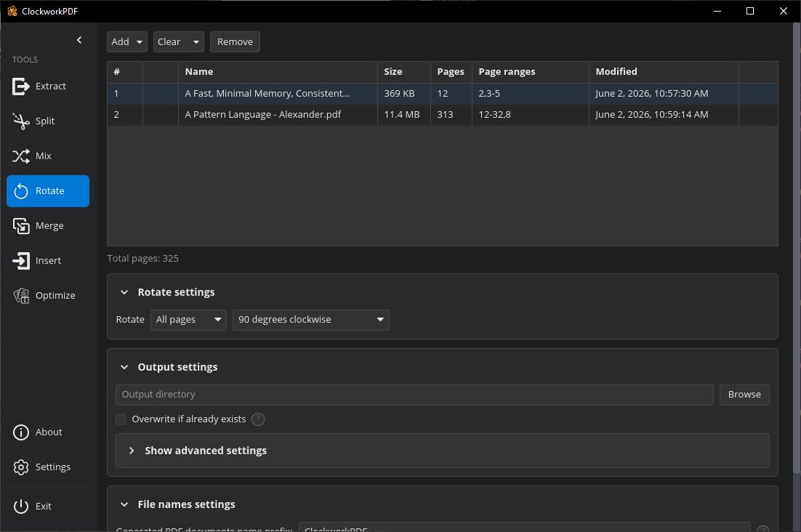Click the Settings gear icon
Image resolution: width=801 pixels, height=532 pixels.
coord(21,467)
